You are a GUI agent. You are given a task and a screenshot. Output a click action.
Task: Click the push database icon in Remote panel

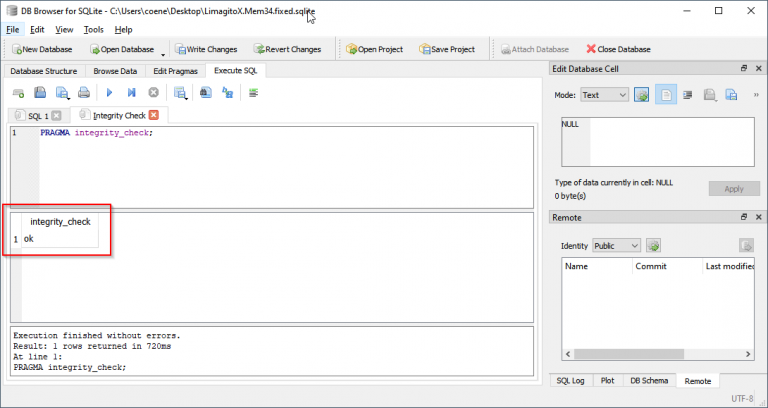coord(746,246)
